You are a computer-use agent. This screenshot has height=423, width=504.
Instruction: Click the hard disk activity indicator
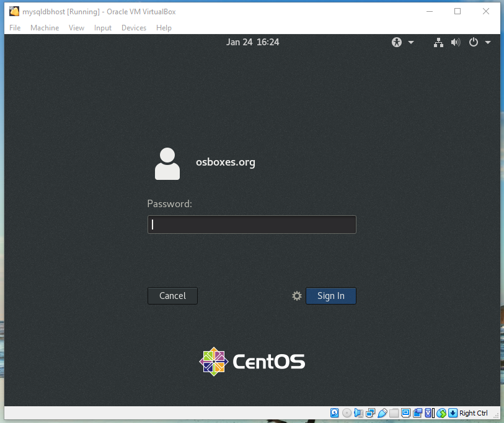tap(335, 412)
